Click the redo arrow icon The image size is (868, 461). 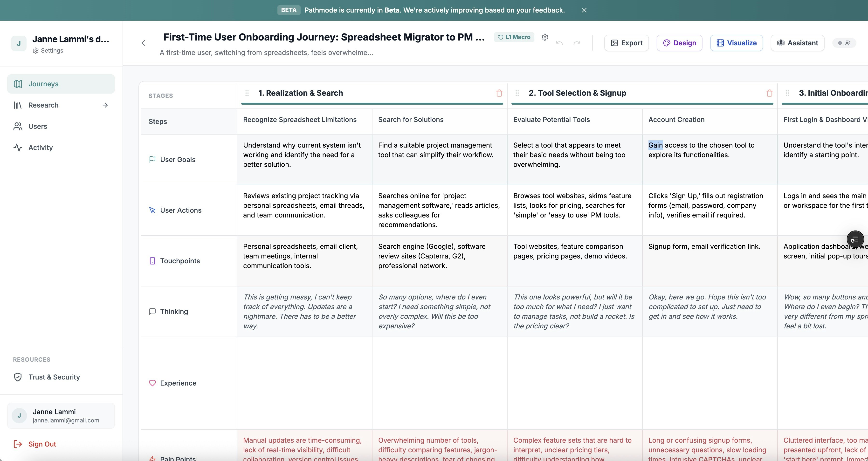point(577,43)
